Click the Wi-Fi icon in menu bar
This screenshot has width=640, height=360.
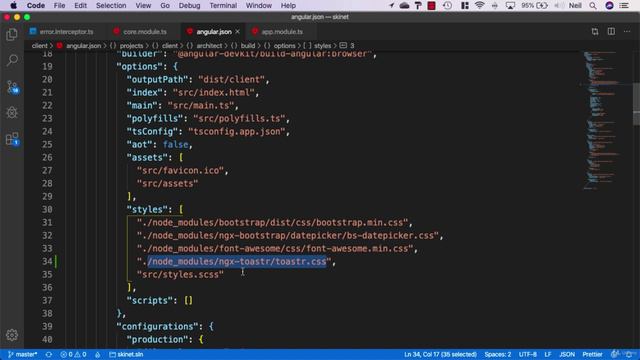tap(480, 5)
